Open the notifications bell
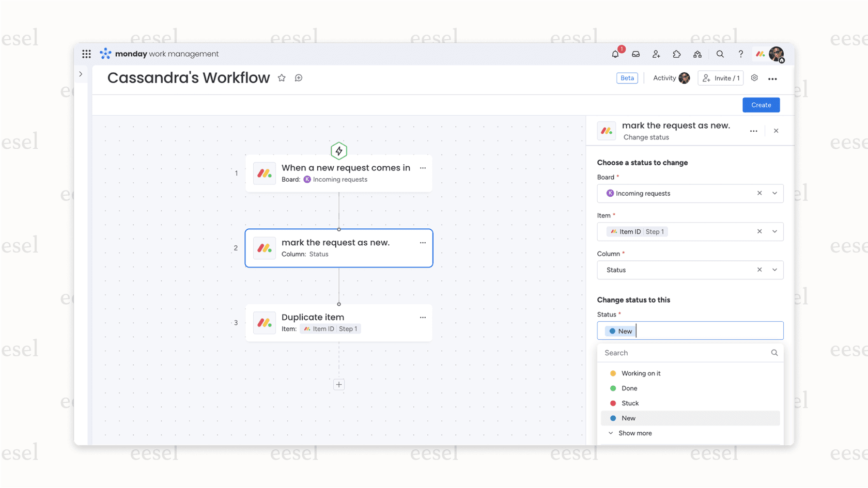The image size is (868, 488). 615,54
